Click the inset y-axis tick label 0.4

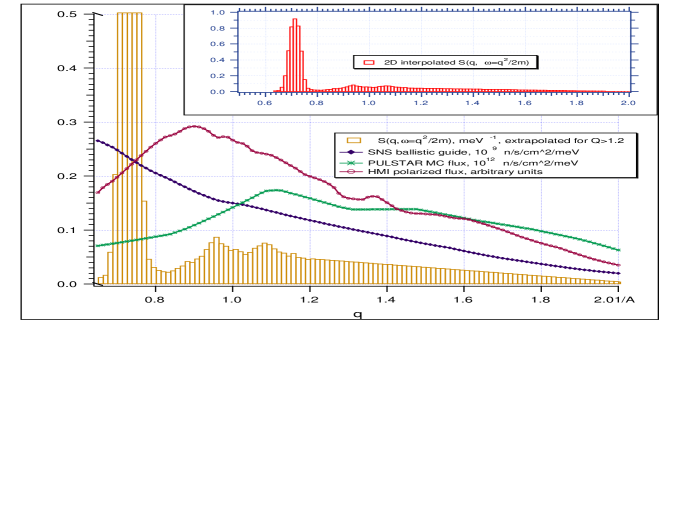point(218,60)
